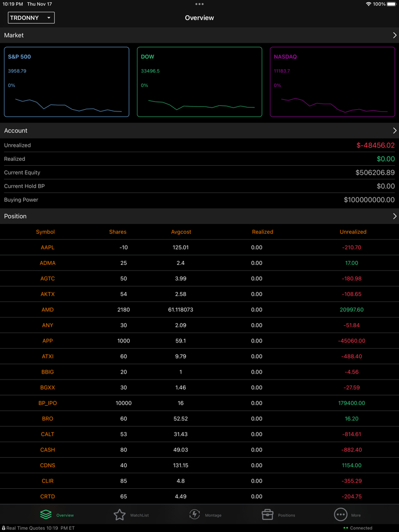Viewport: 399px width, 532px height.
Task: Open the Montage lightning icon
Action: 195,515
